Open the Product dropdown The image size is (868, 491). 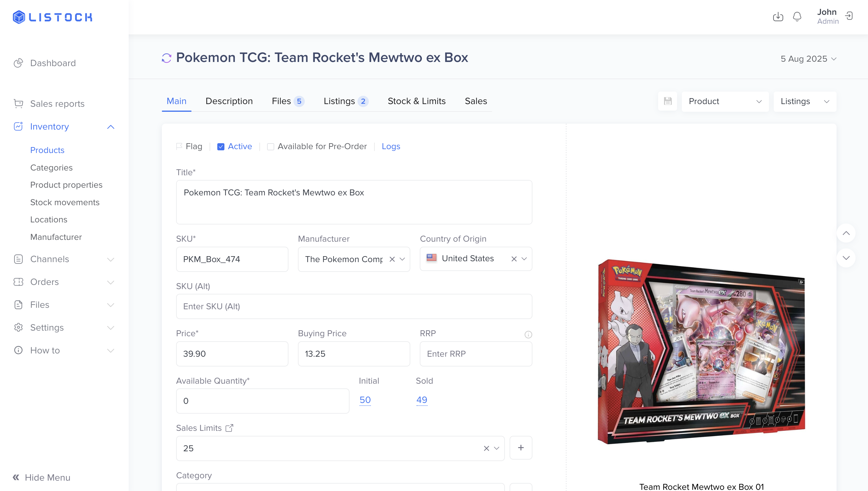725,101
